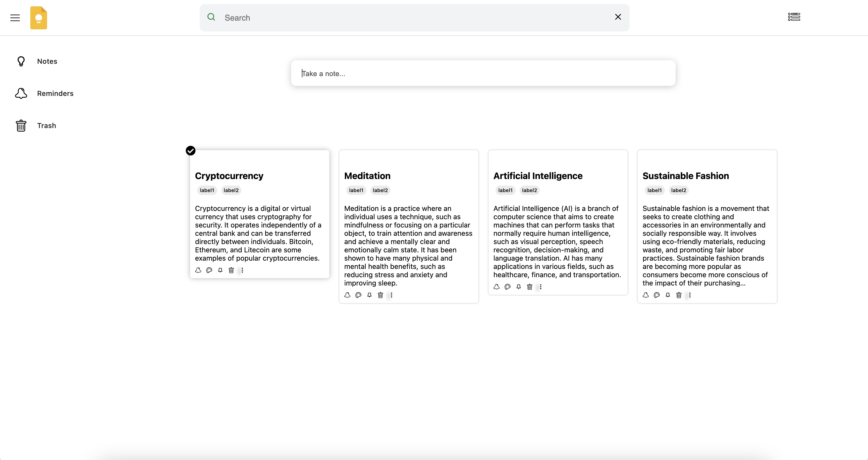The height and width of the screenshot is (460, 868).
Task: Go to Reminders in sidebar
Action: [x=55, y=93]
